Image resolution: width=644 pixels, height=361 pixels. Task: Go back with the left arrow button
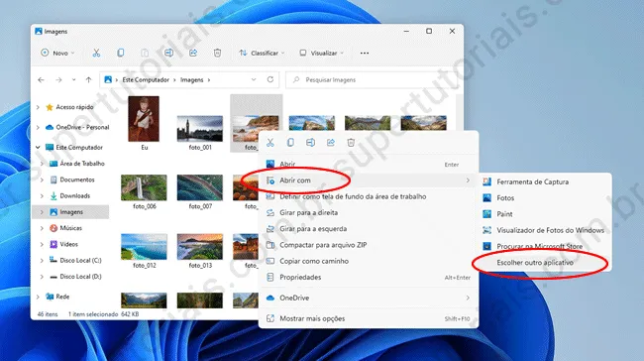point(41,79)
